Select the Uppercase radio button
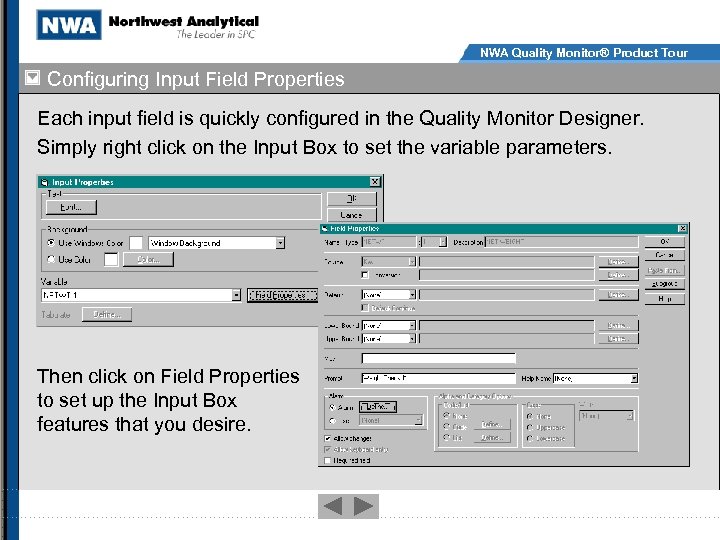720x540 pixels. coord(529,428)
